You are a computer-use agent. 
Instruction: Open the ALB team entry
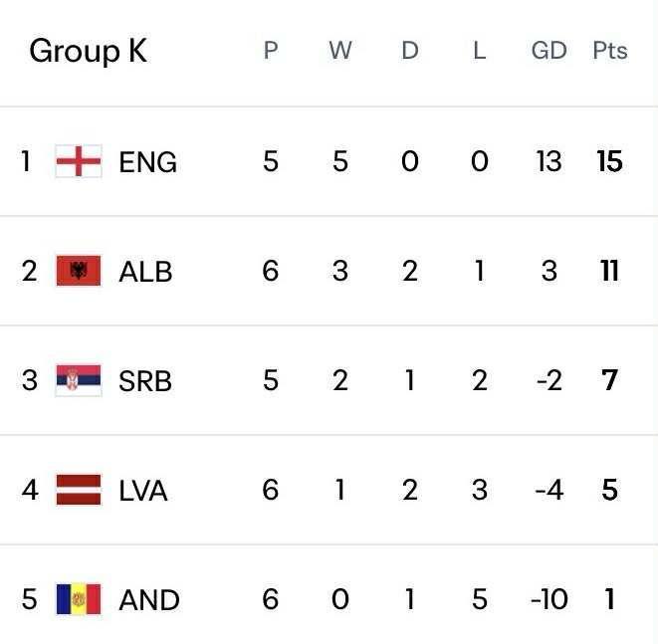point(145,272)
